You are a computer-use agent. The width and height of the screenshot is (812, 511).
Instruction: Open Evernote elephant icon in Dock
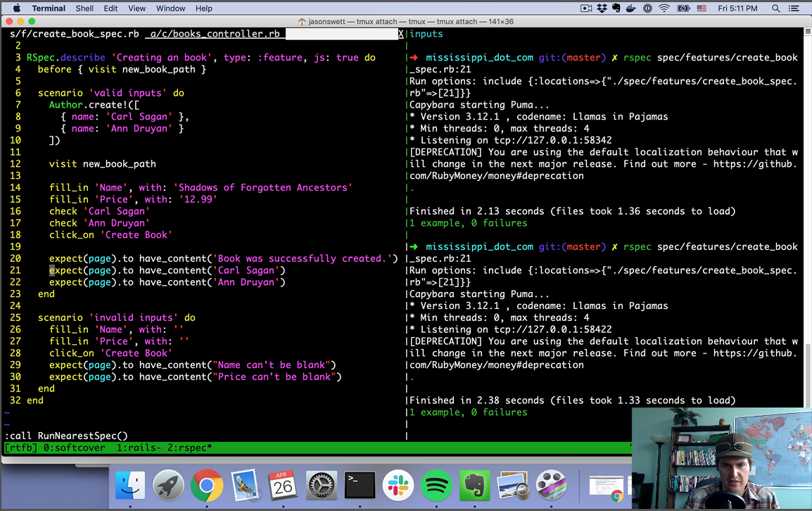(474, 486)
